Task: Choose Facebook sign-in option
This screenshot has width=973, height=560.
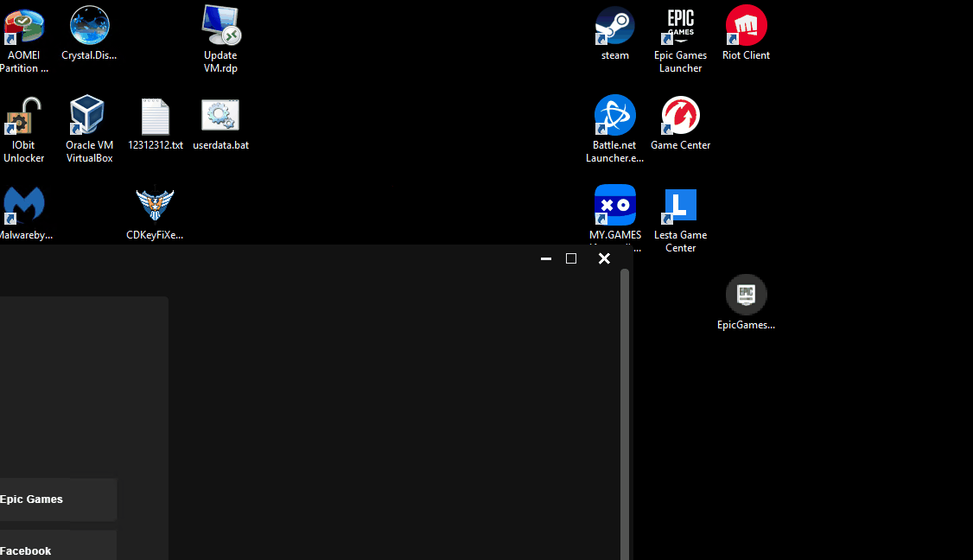Action: (x=59, y=545)
